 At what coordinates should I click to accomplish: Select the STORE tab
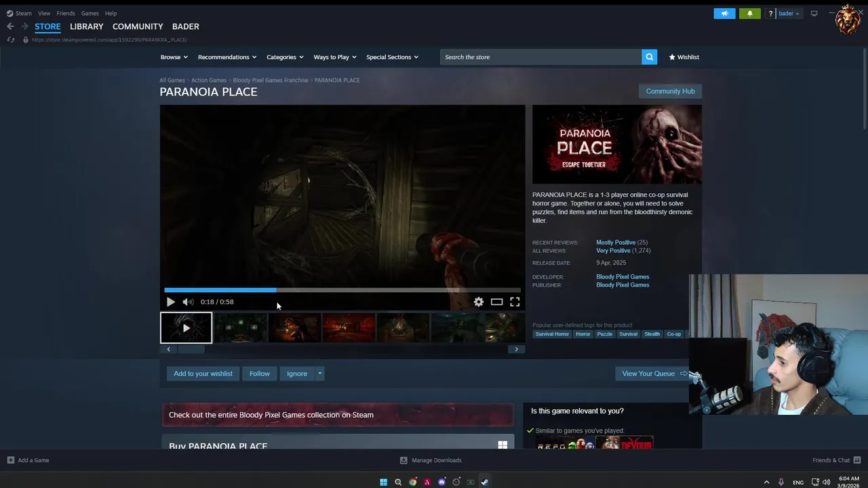tap(47, 26)
